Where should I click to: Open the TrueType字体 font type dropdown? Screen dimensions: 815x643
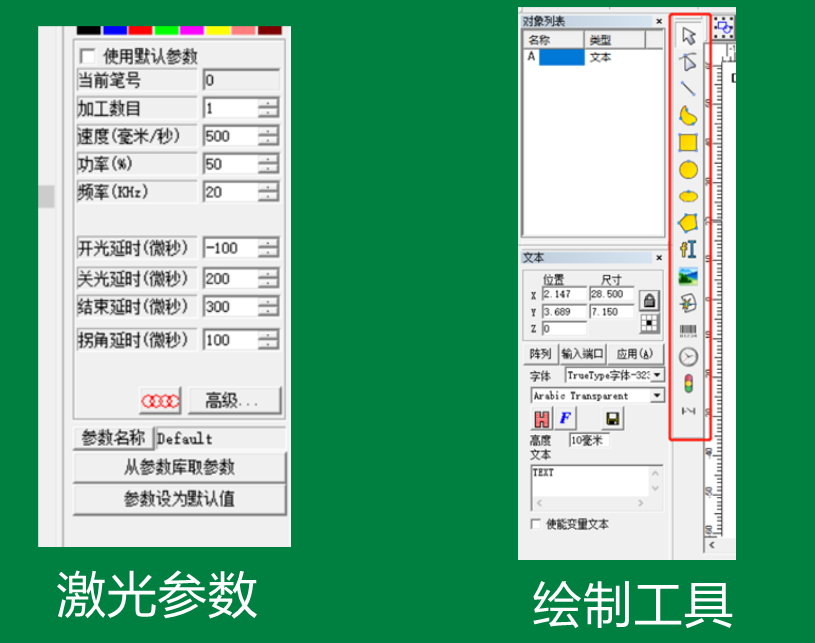coord(658,375)
